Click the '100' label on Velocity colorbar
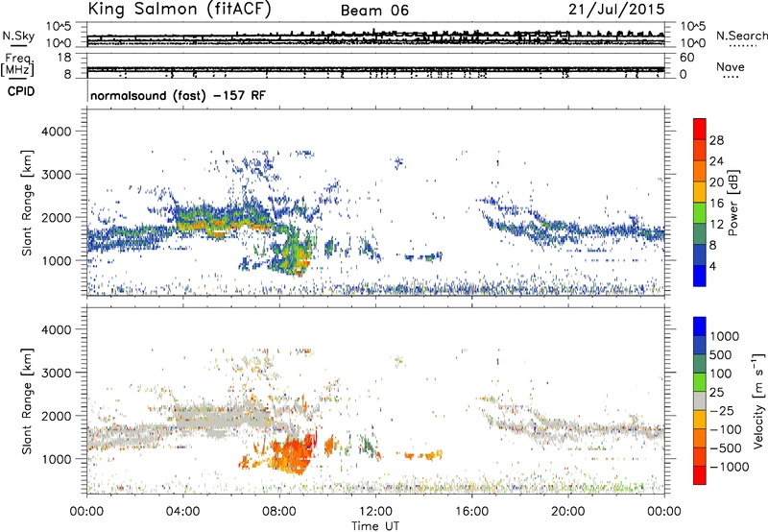Screen dimensions: 768x532 tap(722, 374)
